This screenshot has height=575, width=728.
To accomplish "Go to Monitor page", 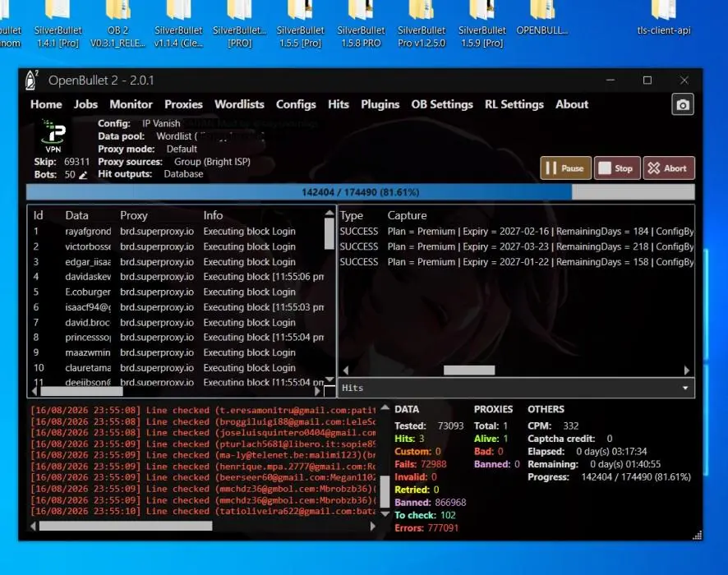I will [x=131, y=104].
